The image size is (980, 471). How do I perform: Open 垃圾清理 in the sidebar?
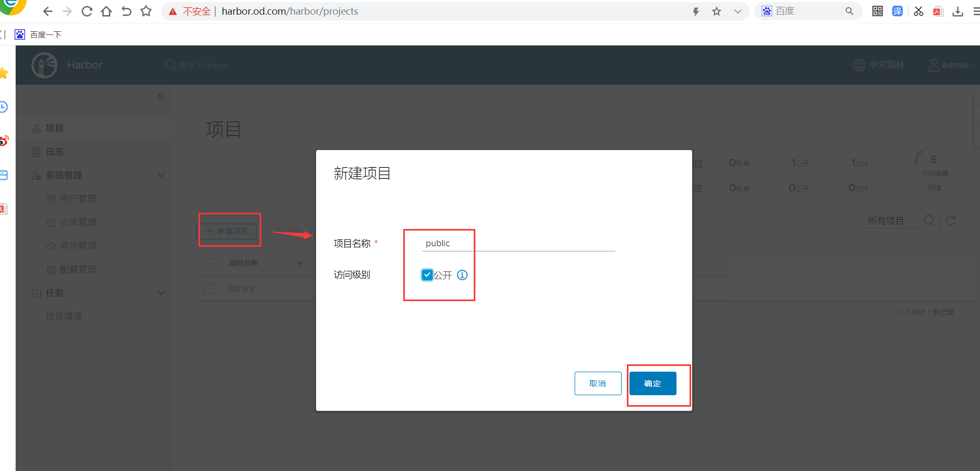coord(64,316)
